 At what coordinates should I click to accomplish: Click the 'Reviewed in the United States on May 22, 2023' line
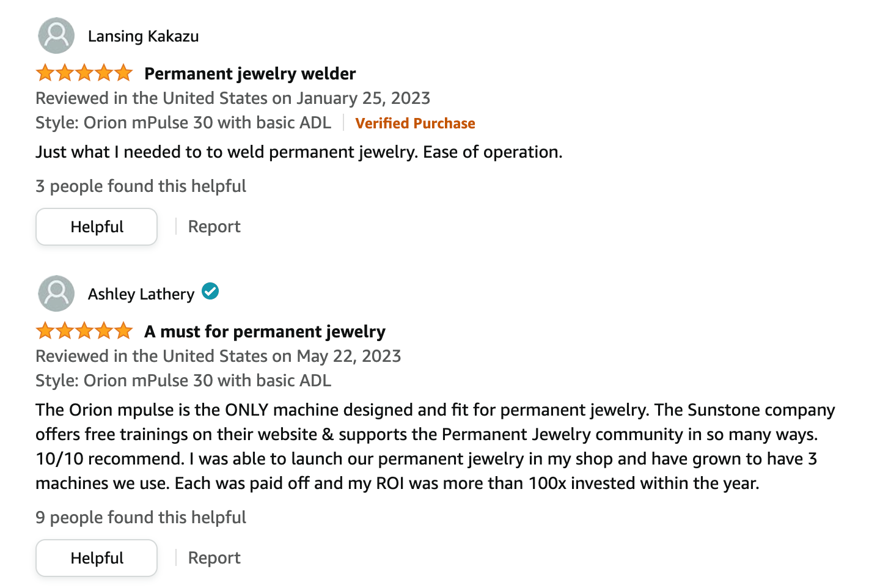click(x=218, y=356)
